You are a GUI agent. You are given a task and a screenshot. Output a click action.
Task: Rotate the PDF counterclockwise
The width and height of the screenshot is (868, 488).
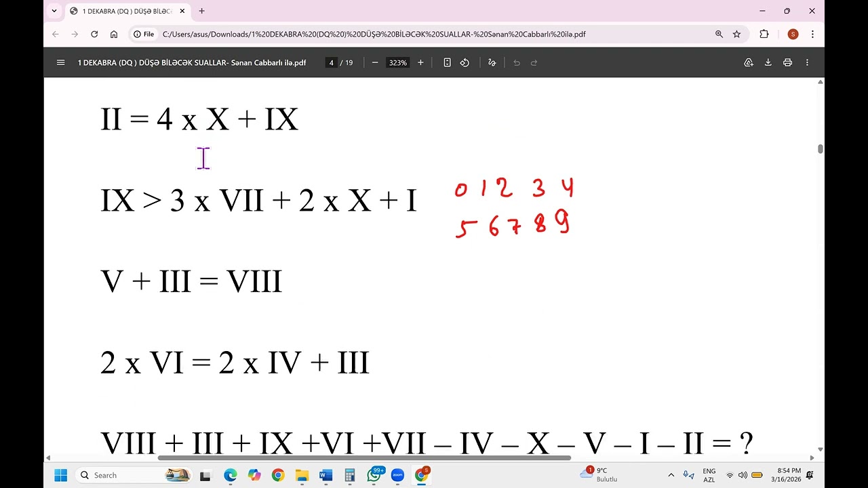465,62
